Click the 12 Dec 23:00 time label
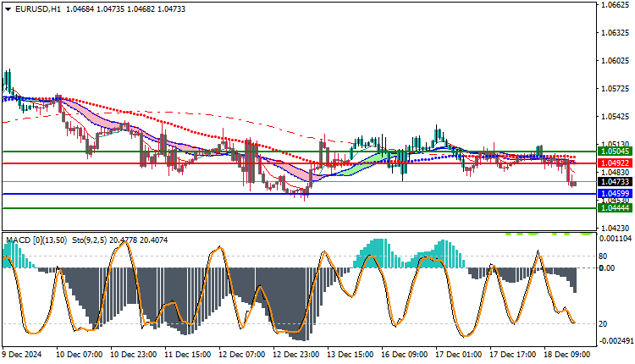635x364 pixels. tap(296, 355)
